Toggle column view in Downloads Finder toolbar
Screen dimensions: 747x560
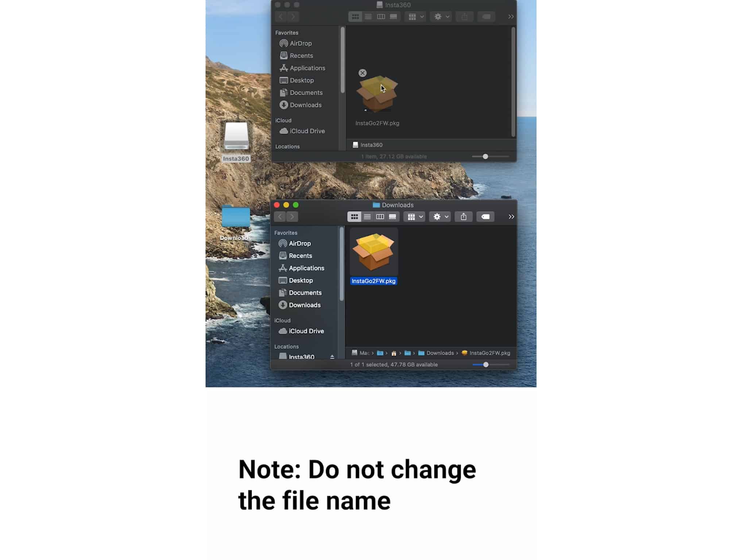point(380,217)
